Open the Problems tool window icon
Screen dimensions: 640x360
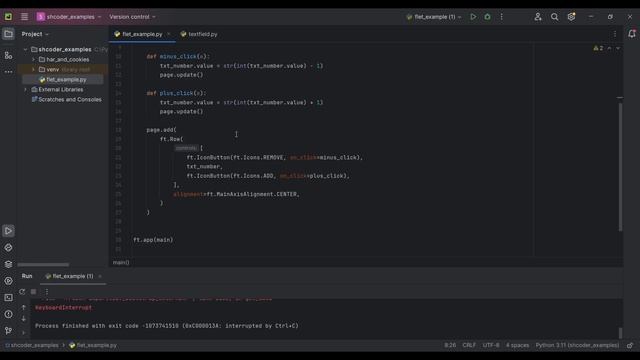[8, 314]
